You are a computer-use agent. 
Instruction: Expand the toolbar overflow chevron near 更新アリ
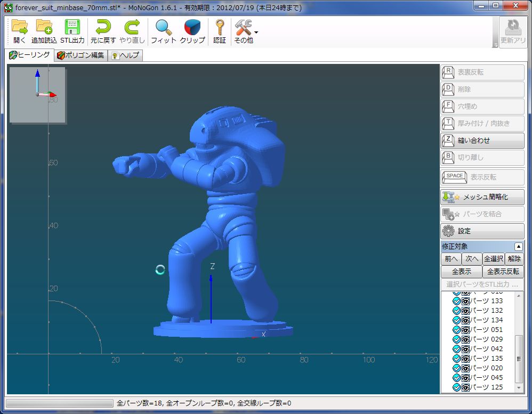[x=495, y=45]
